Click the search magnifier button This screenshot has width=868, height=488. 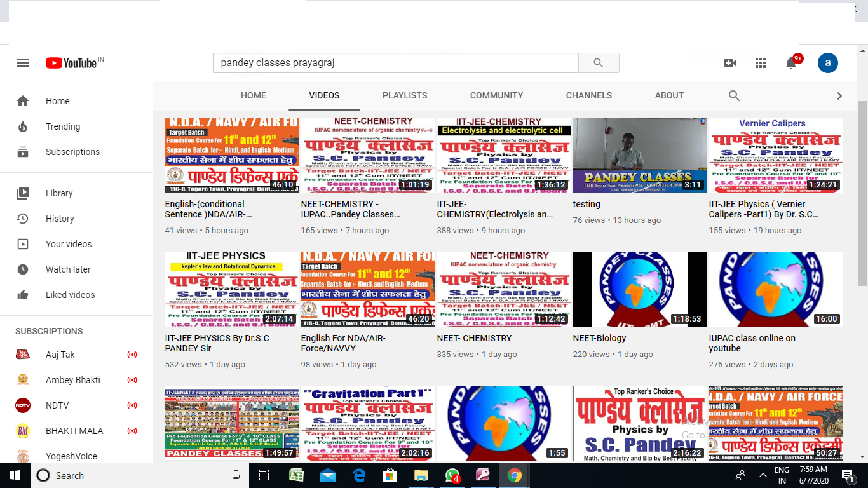click(x=598, y=63)
